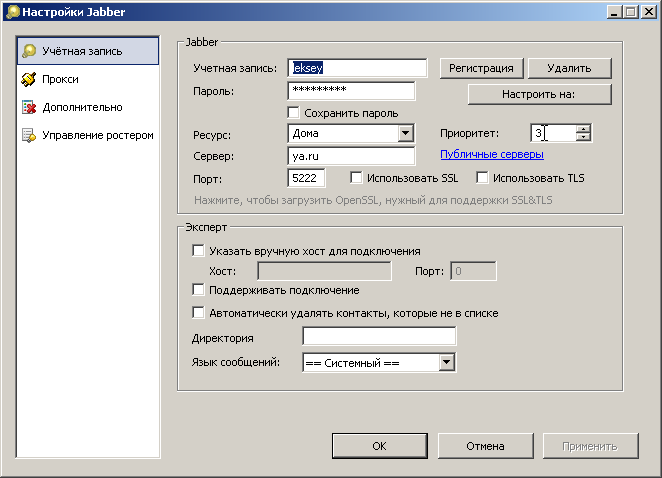This screenshot has height=478, width=662.
Task: Expand the Язык сообщений dropdown list
Action: [446, 362]
